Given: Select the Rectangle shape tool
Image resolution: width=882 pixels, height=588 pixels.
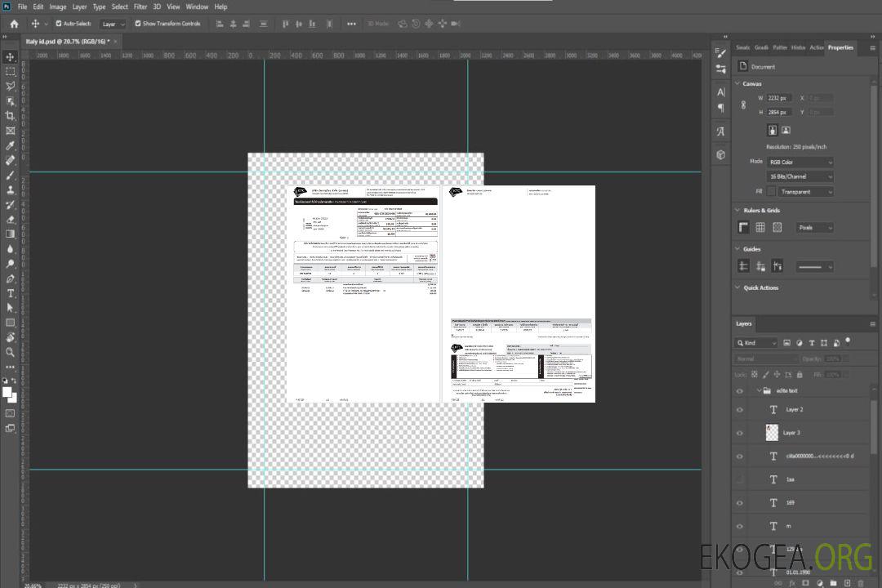Looking at the screenshot, I should [10, 323].
